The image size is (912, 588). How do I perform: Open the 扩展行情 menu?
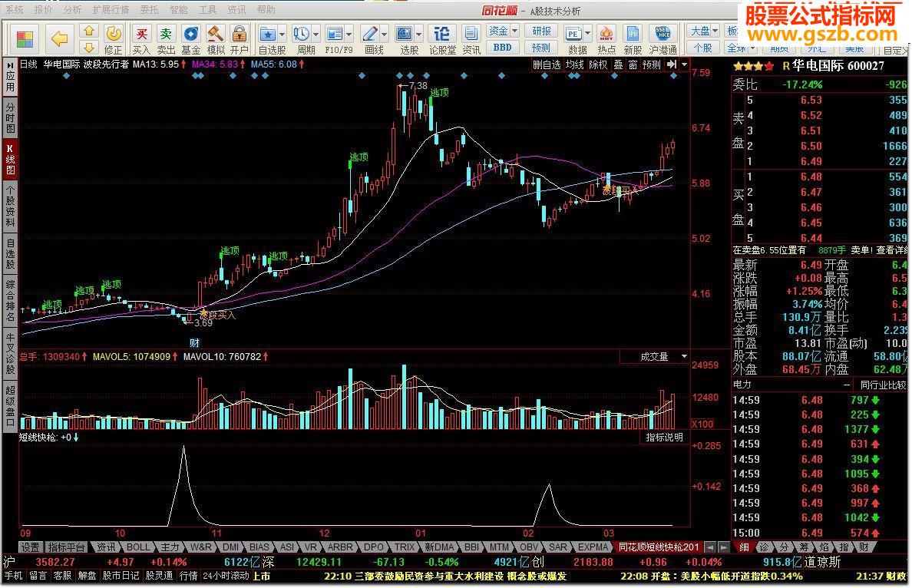click(111, 9)
